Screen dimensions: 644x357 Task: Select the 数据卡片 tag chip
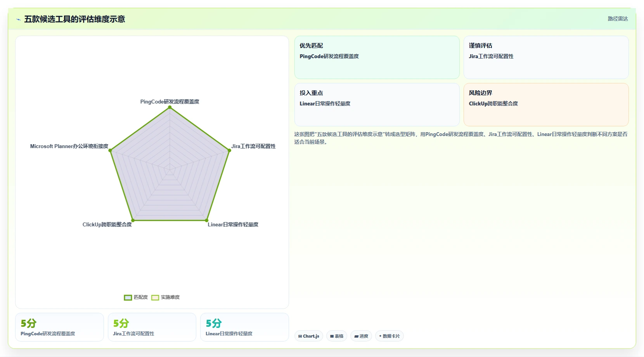[x=390, y=336]
